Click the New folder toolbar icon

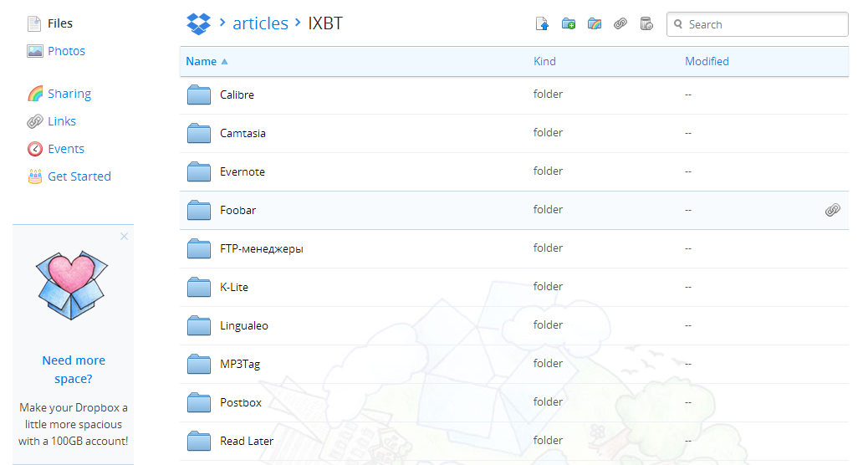pos(569,23)
